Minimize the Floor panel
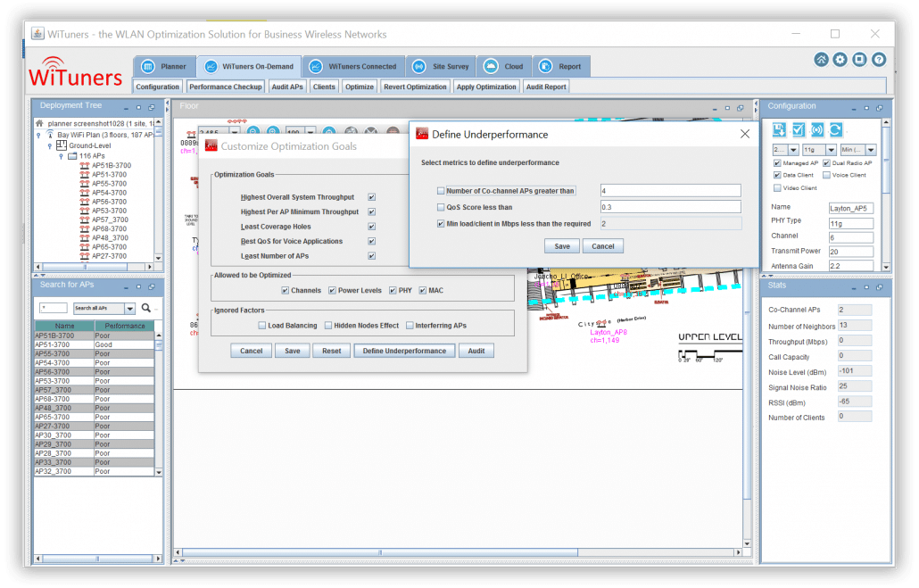The image size is (919, 588). click(x=715, y=109)
